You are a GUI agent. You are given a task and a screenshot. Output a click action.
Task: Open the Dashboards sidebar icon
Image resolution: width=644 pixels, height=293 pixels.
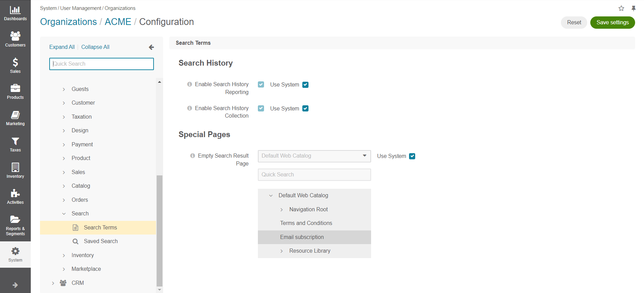tap(15, 10)
